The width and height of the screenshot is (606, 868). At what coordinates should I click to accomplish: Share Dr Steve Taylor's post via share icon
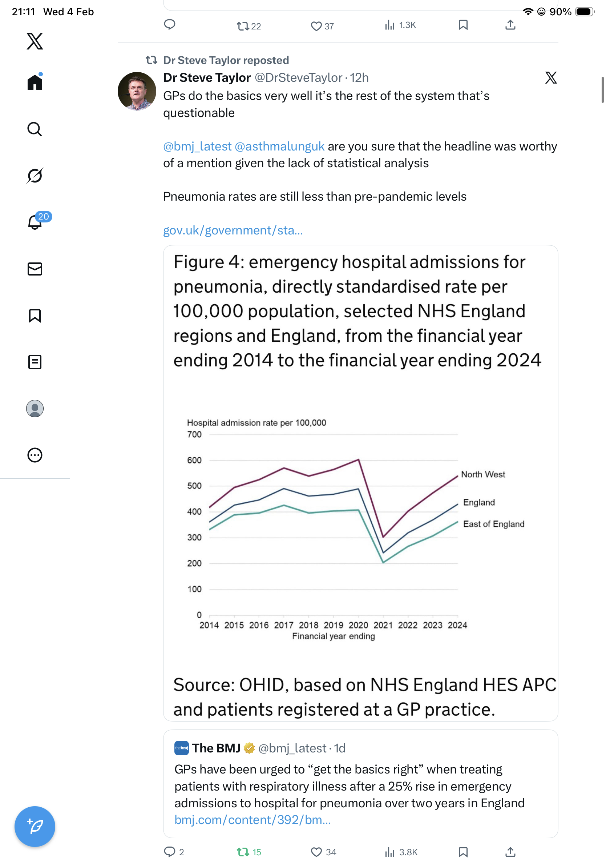510,852
